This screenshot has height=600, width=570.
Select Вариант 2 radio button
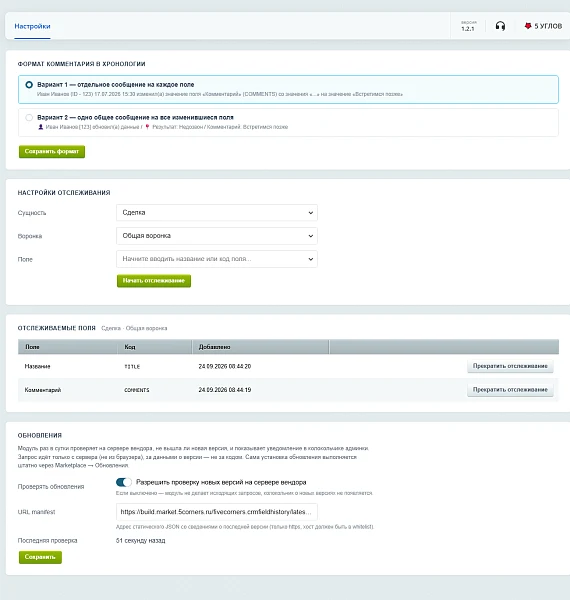tap(29, 117)
